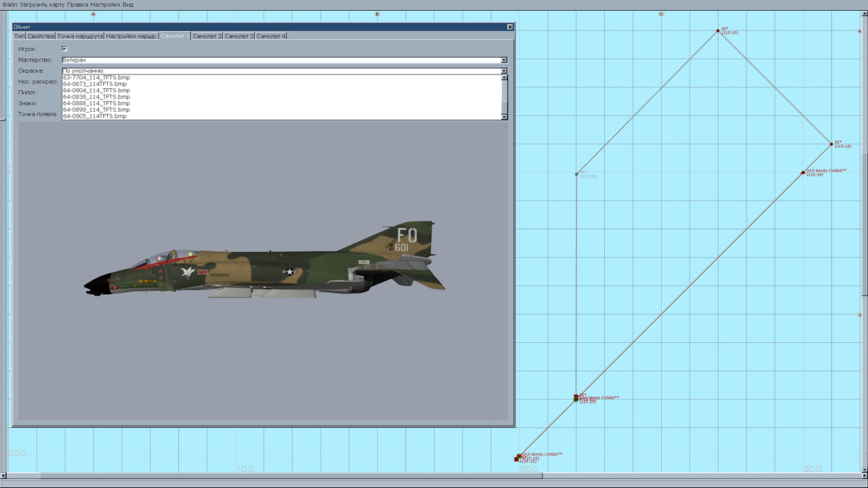Pick 64-0905_114TFTS.bmp from skin list
The image size is (868, 488).
[x=94, y=116]
